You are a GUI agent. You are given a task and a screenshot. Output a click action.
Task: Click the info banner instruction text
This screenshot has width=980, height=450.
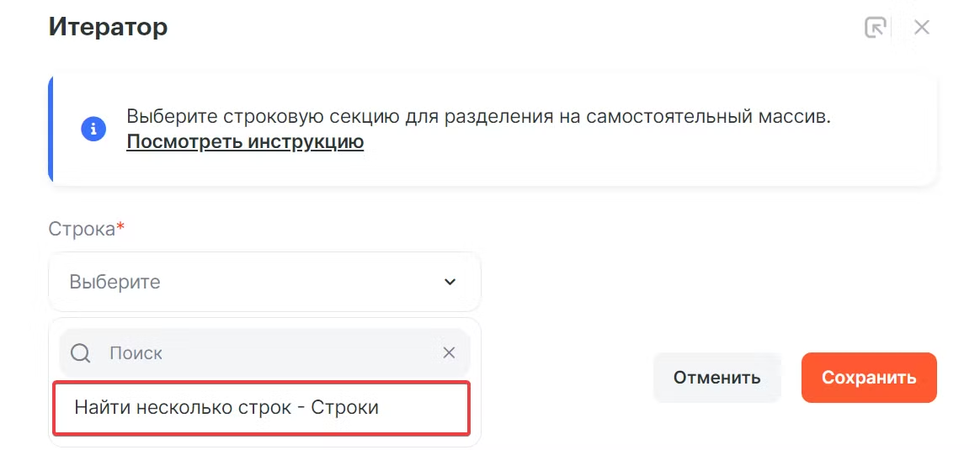click(x=478, y=116)
